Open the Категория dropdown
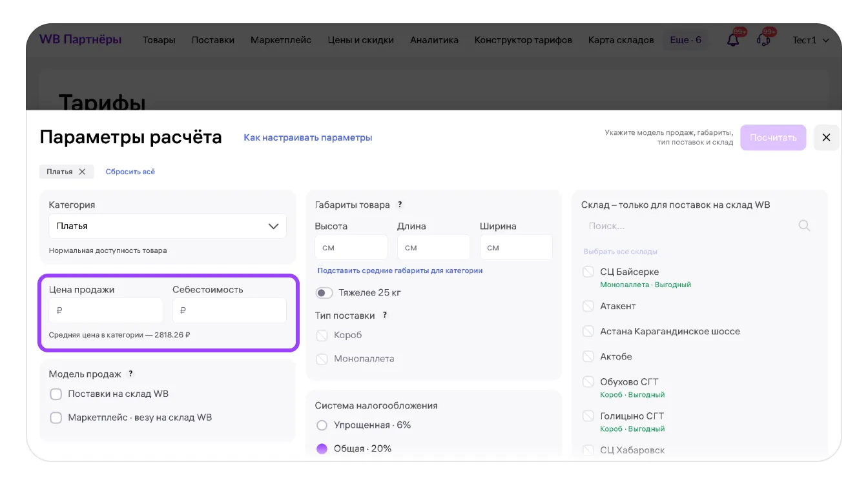 tap(168, 226)
